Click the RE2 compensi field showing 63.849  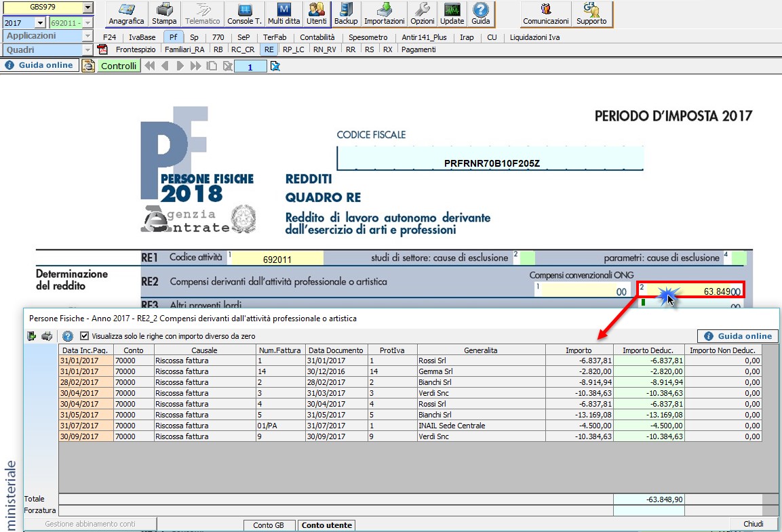(x=690, y=291)
